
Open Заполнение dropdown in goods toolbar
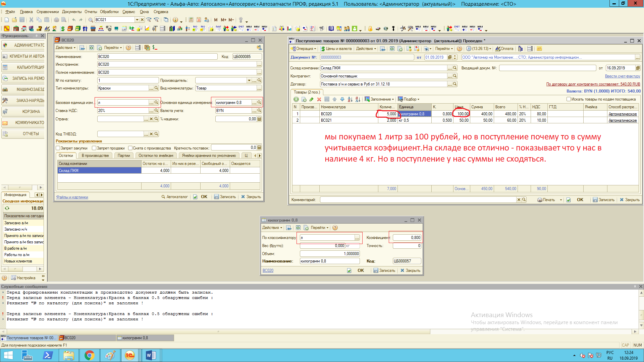pos(379,99)
